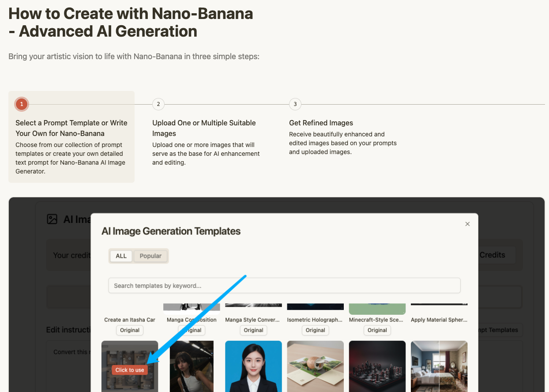
Task: Click the chessboard template thumbnail
Action: (377, 366)
